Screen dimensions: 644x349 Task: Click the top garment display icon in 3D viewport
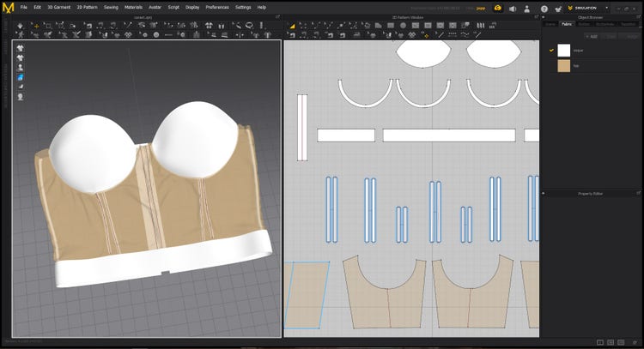(20, 48)
